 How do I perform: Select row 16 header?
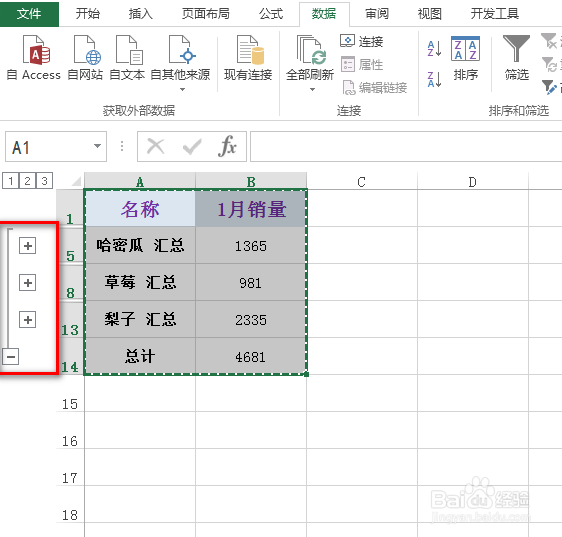(70, 431)
